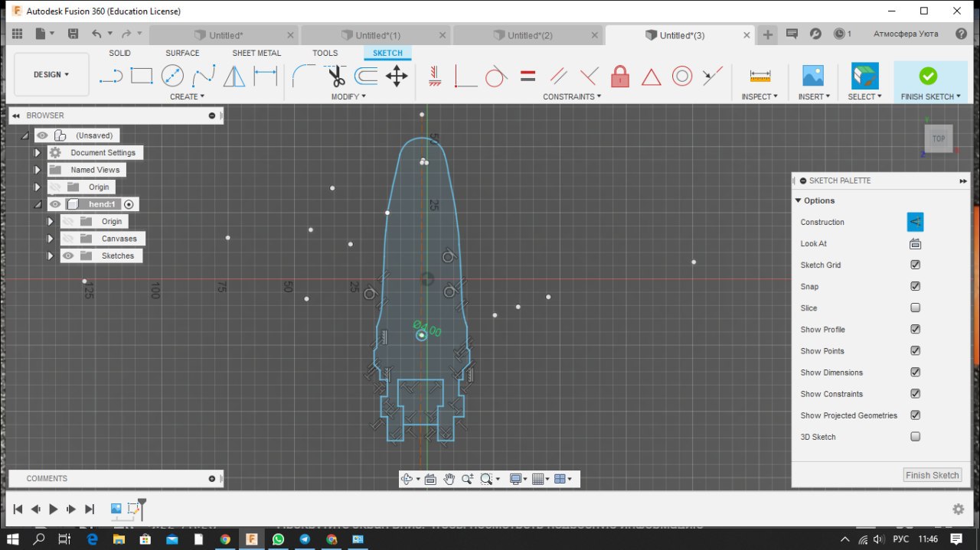Switch to the Untitled*(2) document tab
The image size is (980, 550).
tap(529, 35)
